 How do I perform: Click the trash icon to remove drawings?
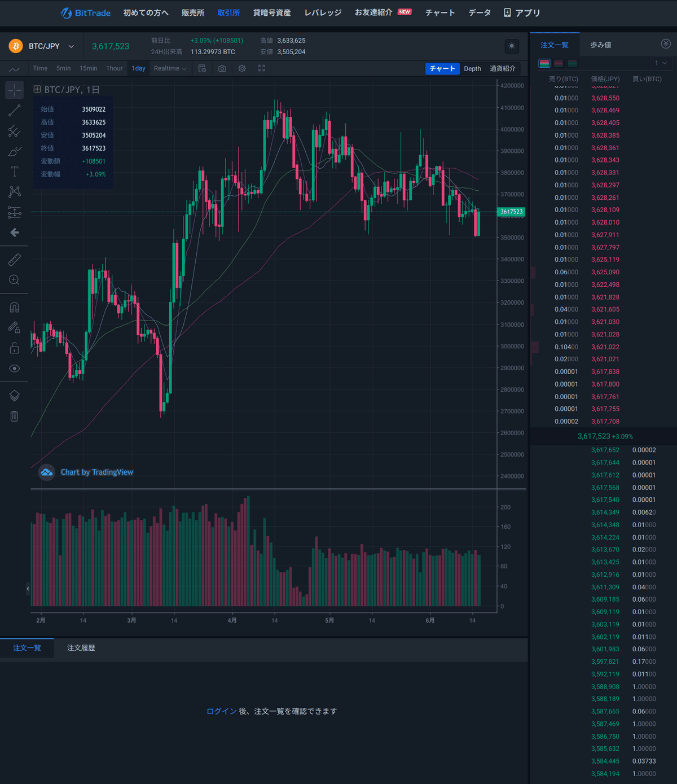(14, 416)
